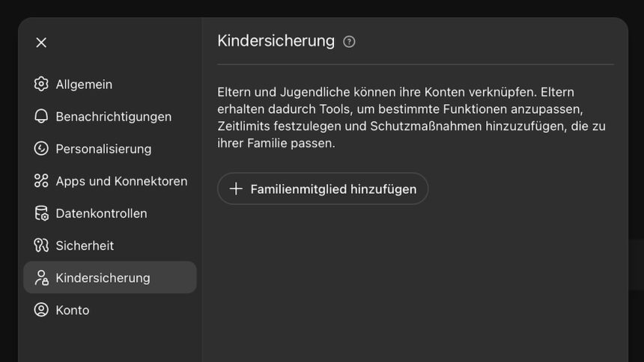Screen dimensions: 644x362
Task: Click the Personalisierung sidebar icon
Action: tap(41, 148)
